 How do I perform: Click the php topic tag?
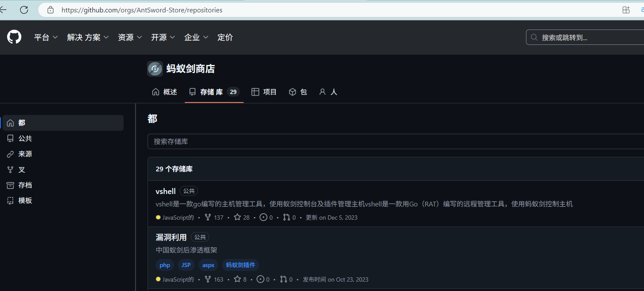click(165, 265)
